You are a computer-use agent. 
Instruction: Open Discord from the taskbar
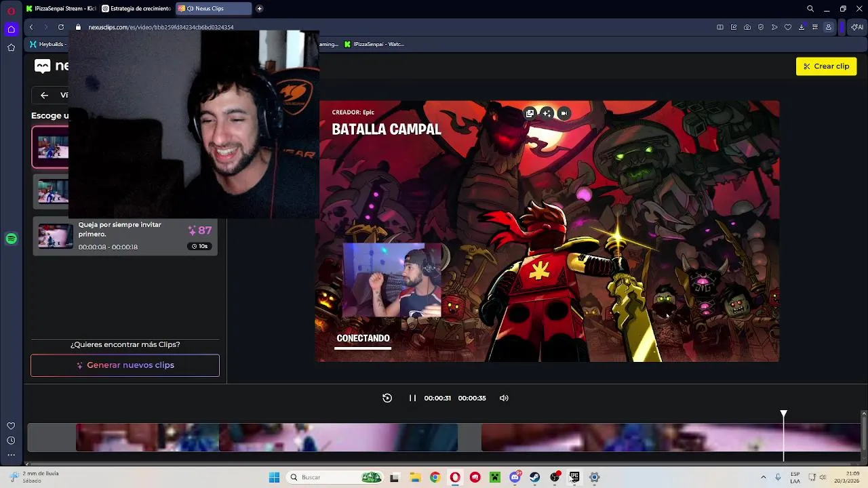[x=515, y=477]
